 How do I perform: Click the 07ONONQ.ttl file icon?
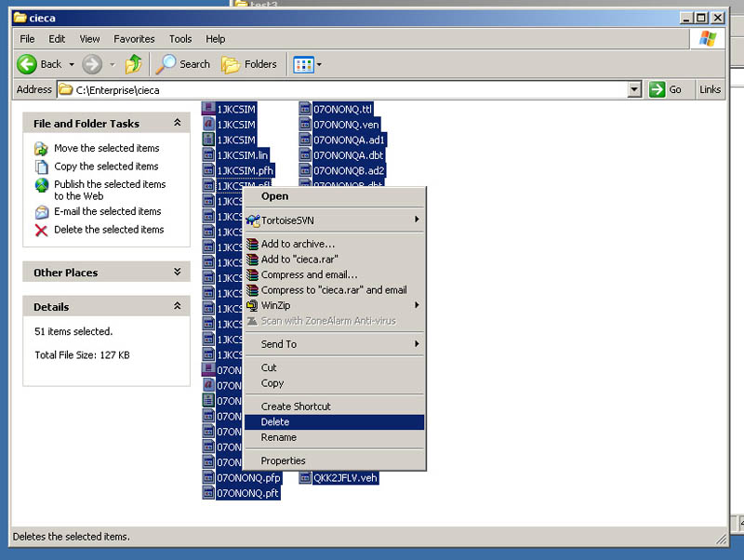(305, 109)
